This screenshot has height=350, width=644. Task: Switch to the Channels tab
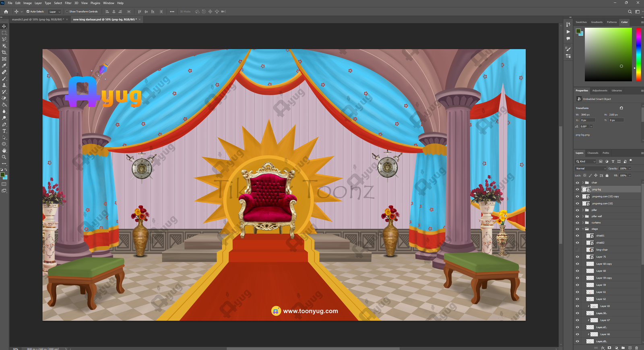tap(592, 153)
